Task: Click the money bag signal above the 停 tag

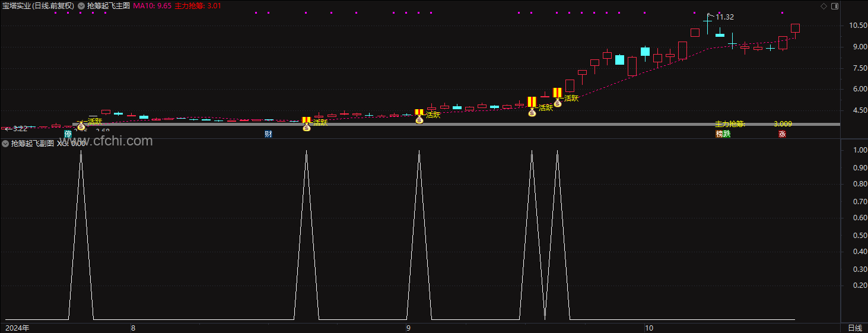Action: [81, 126]
